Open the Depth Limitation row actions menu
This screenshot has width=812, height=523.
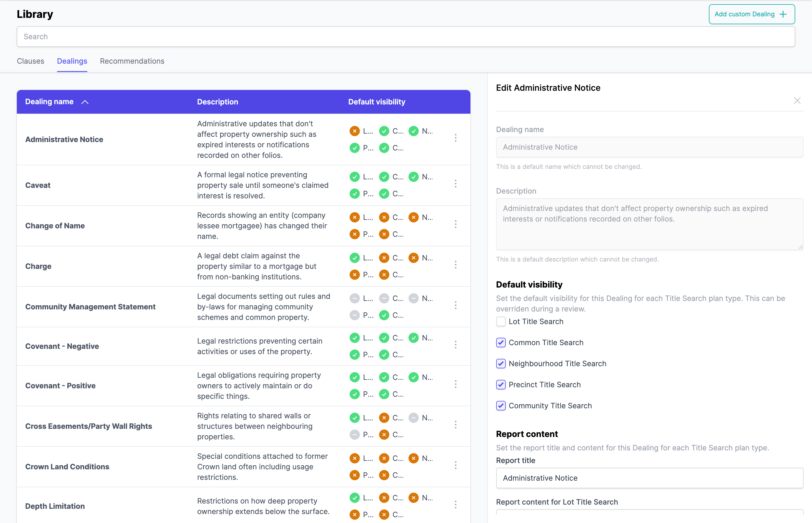pyautogui.click(x=455, y=505)
